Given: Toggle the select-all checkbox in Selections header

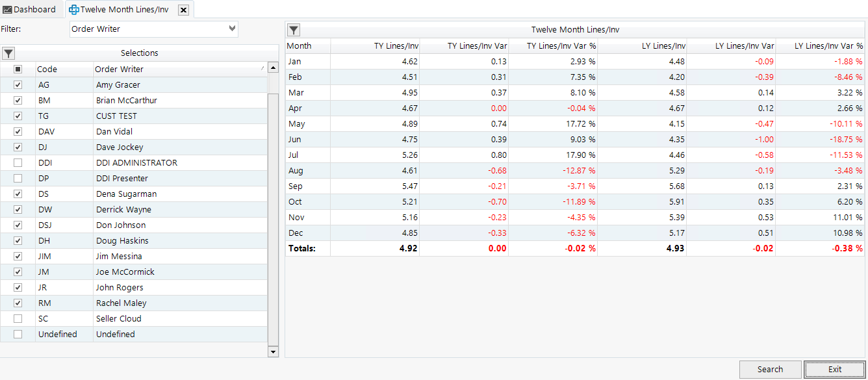Looking at the screenshot, I should [x=18, y=69].
